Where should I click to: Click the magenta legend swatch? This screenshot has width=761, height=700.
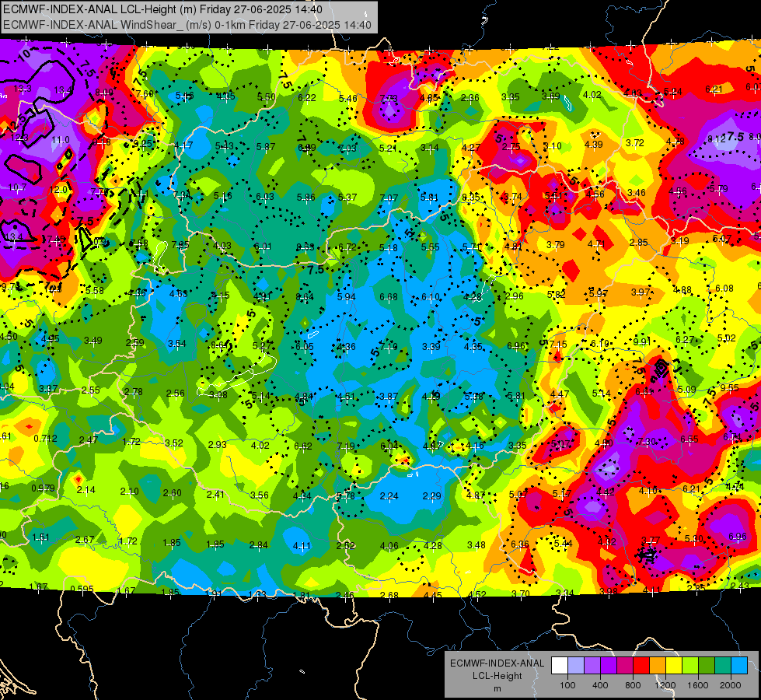click(x=625, y=665)
